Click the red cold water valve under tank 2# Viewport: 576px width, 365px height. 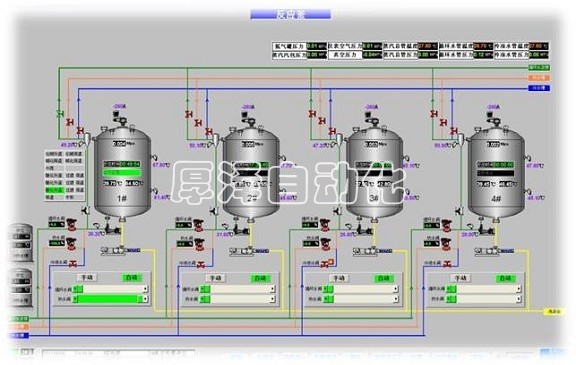pos(201,264)
